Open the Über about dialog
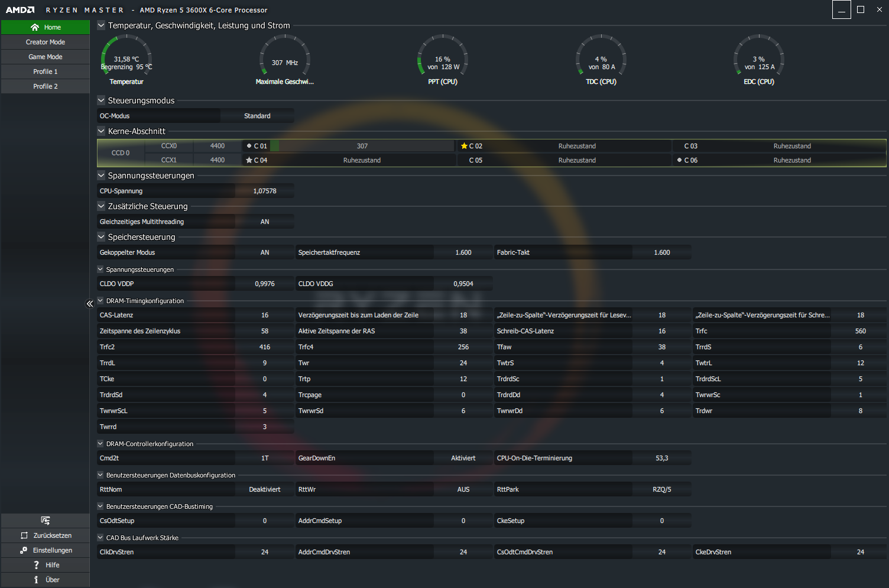Screen dimensions: 889x588 pyautogui.click(x=46, y=580)
